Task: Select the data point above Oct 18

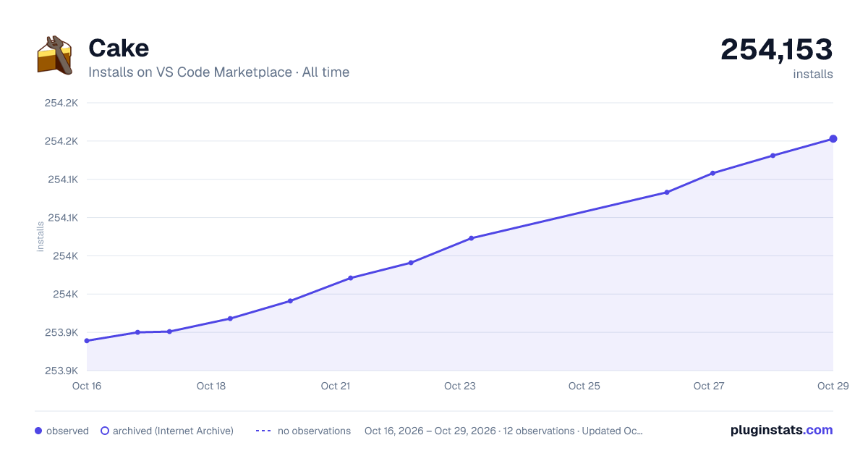Action: 230,318
